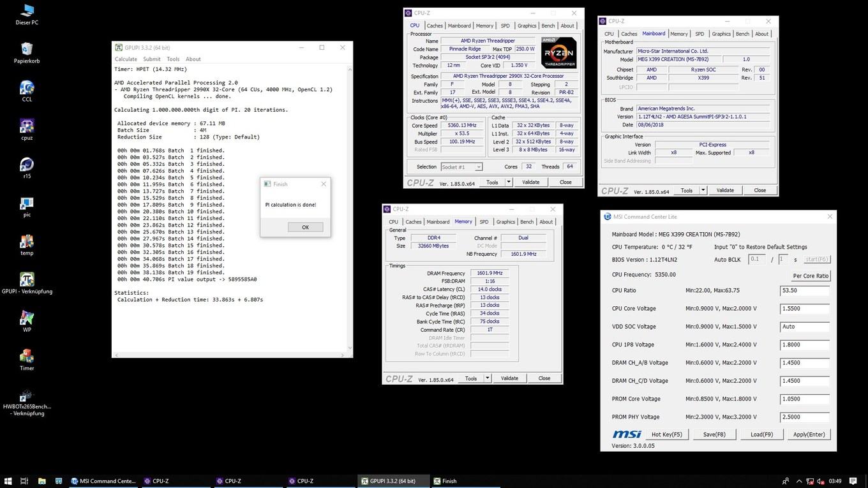Click the GPUPI window title icon
Screen dimensions: 868x488
[x=119, y=47]
